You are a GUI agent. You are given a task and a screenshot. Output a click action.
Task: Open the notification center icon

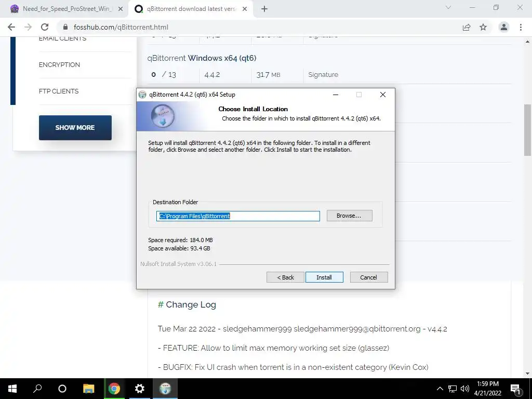[515, 389]
